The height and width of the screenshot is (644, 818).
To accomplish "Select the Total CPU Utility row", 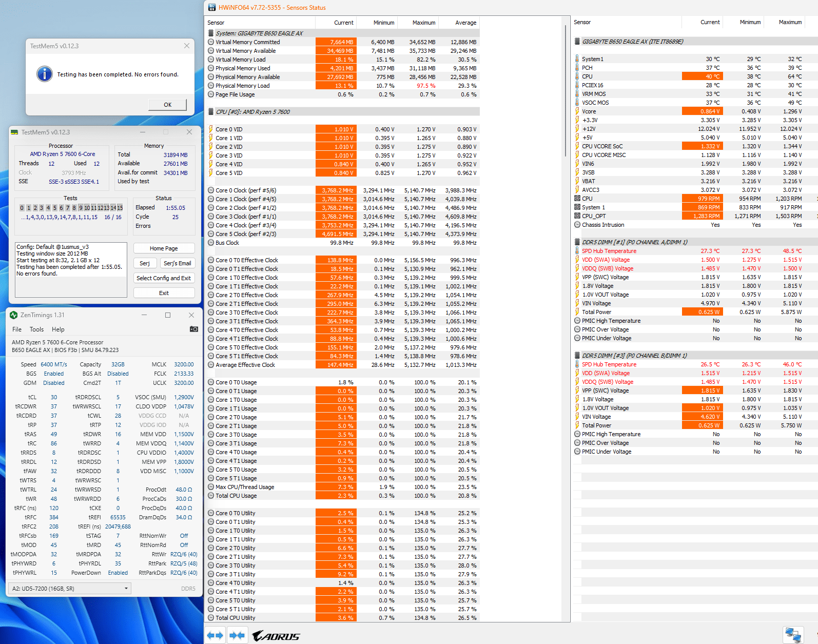I will (x=343, y=618).
